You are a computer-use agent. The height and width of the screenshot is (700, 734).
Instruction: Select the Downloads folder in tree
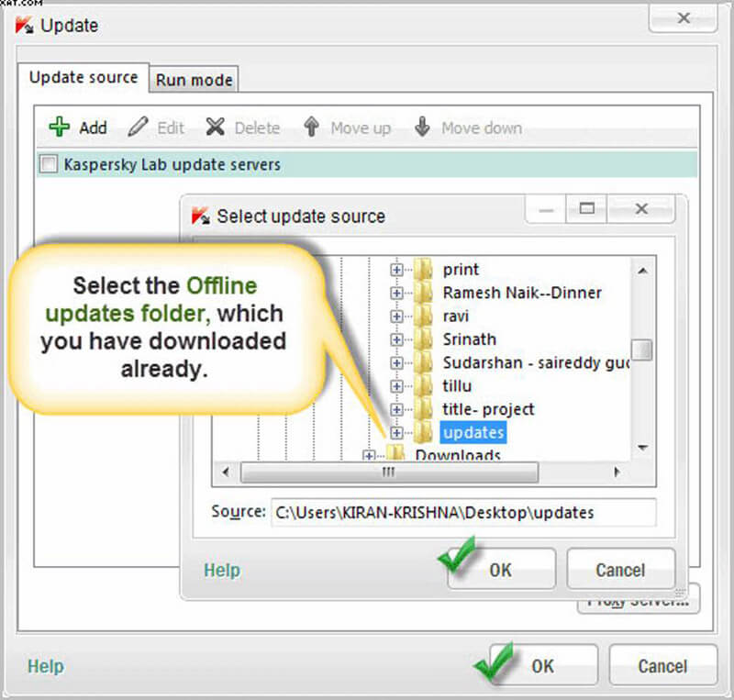pos(458,455)
